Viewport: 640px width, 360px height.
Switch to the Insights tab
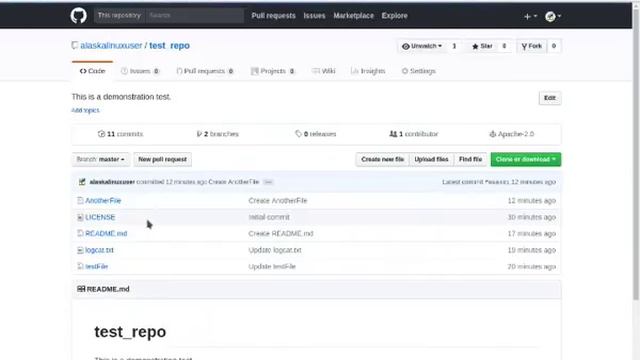(368, 71)
